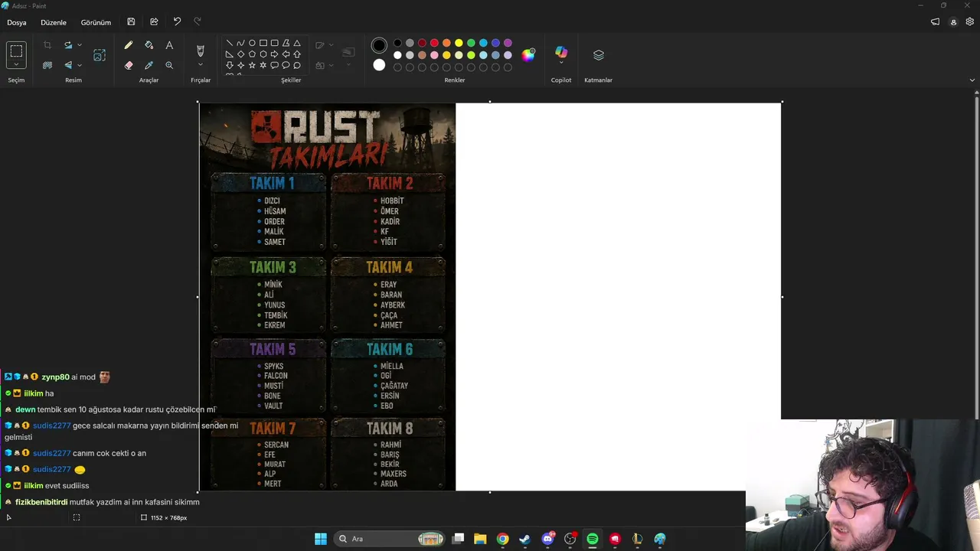Open the Dosya menu
Screen dimensions: 980x551
17,22
